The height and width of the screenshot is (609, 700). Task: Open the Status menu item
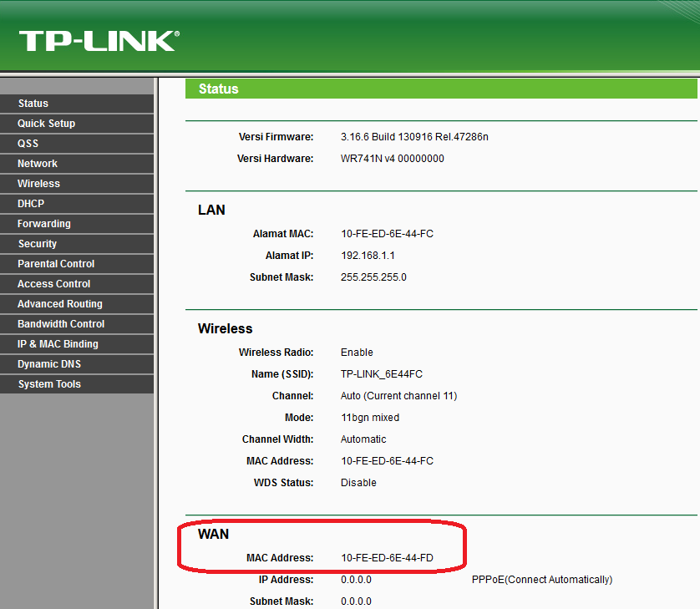click(77, 104)
